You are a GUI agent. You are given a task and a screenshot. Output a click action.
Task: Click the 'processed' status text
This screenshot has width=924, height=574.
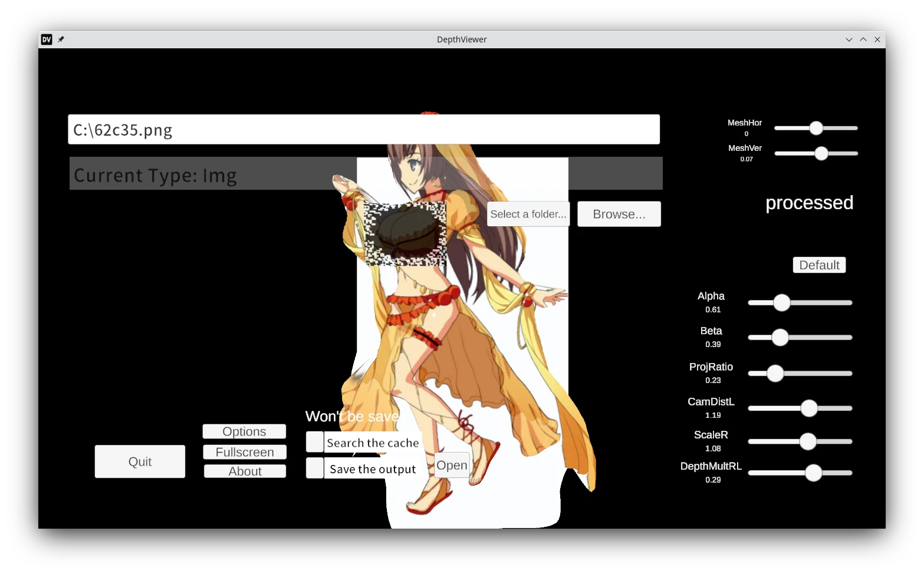809,203
